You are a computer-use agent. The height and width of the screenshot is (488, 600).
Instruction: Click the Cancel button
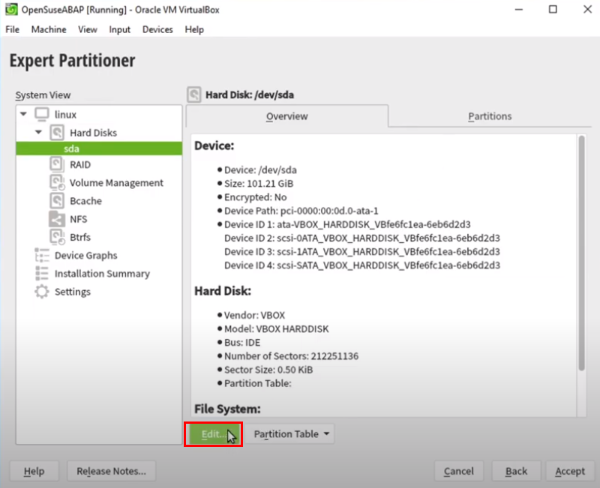458,471
